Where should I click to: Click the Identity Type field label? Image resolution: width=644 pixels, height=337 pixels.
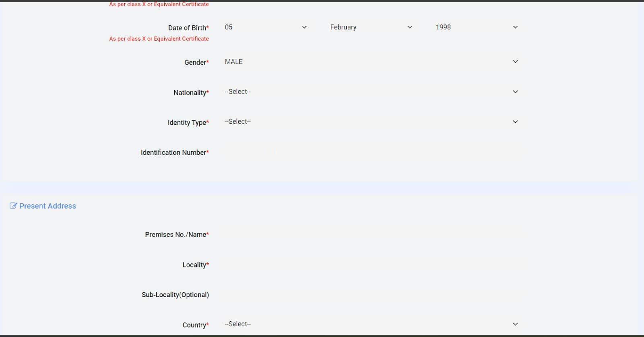[188, 123]
